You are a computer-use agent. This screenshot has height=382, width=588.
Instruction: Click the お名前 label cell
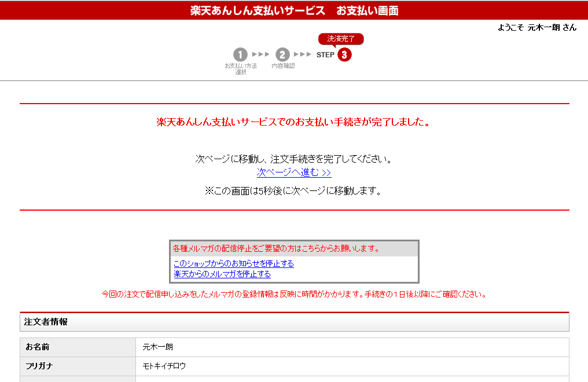78,347
